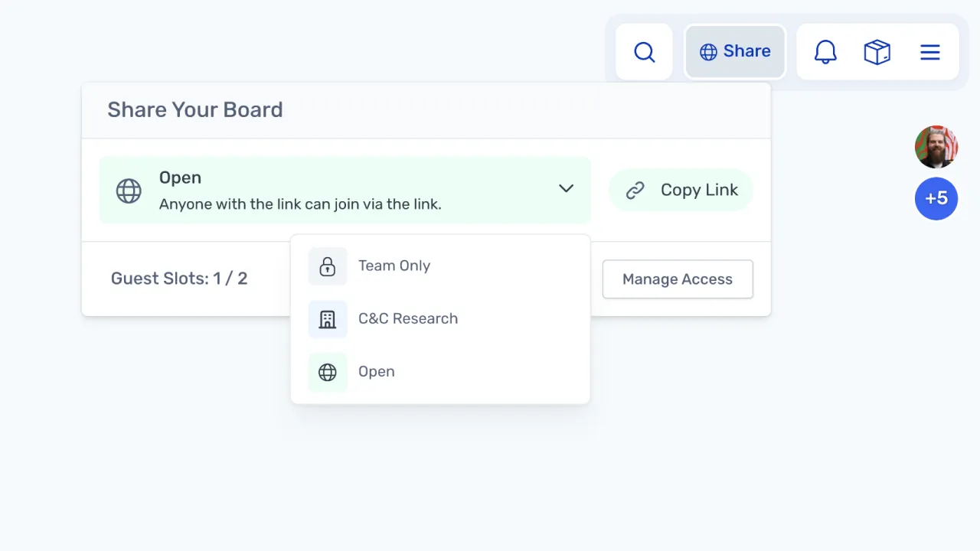Image resolution: width=980 pixels, height=551 pixels.
Task: Click the bearded user avatar
Action: pyautogui.click(x=936, y=147)
